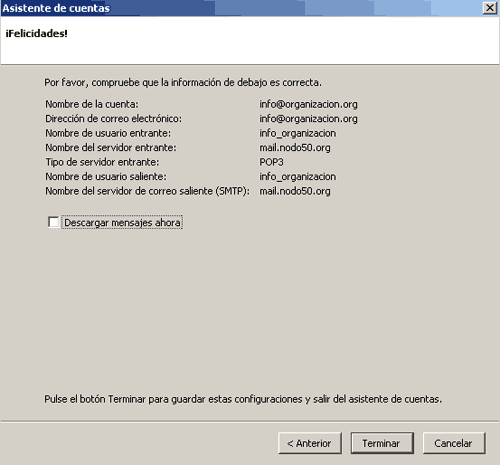Click the Nombre del servidor entrante label

[x=111, y=148]
